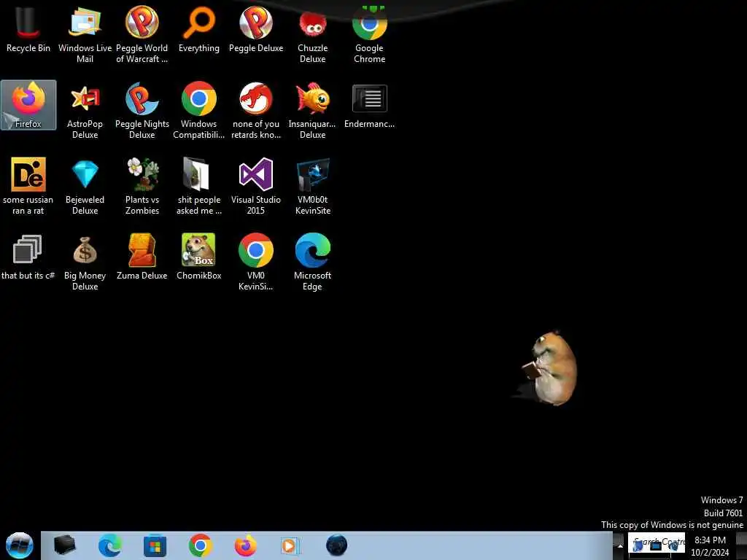
Task: Select the Peggle World of Warcraft shortcut
Action: tap(142, 34)
